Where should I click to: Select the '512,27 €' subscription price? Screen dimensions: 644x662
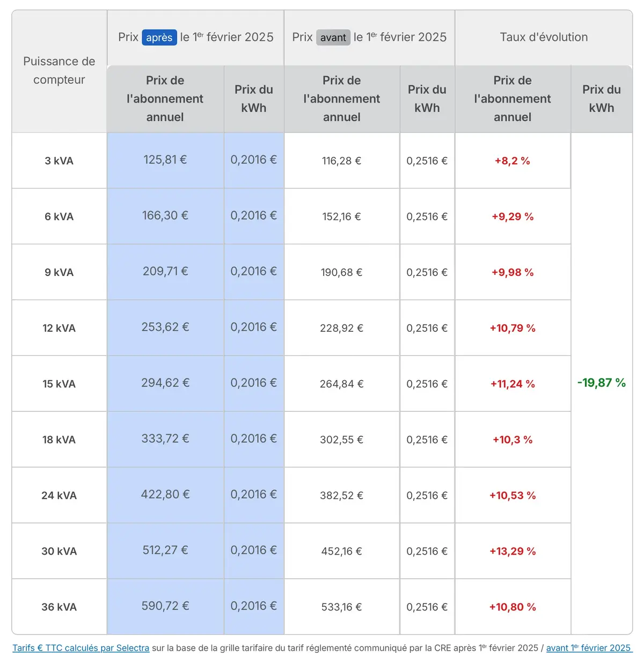tap(165, 550)
